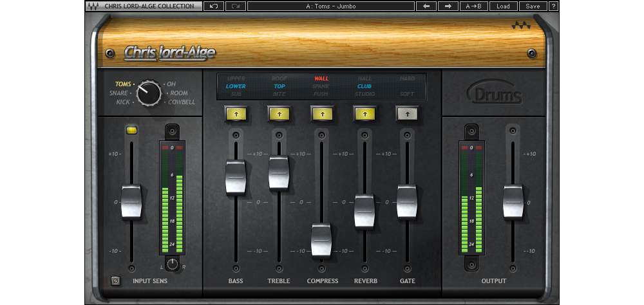
Task: Click the SOFT gate mode text
Action: tap(408, 94)
